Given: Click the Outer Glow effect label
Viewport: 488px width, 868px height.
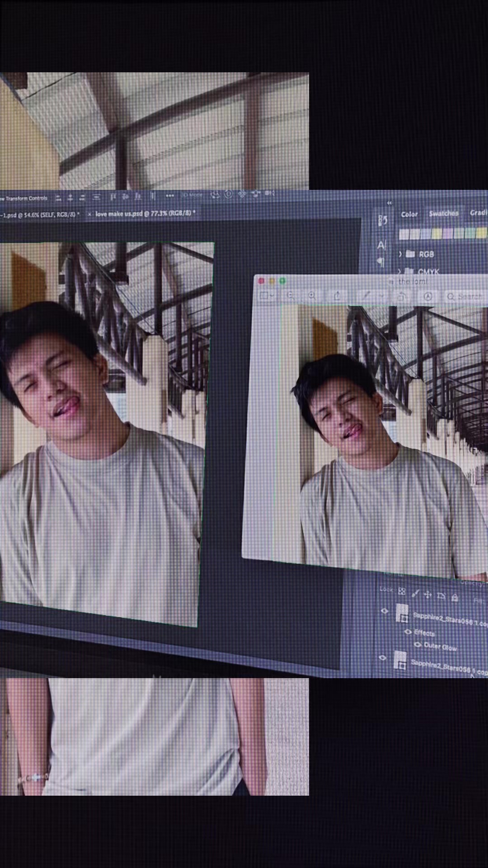Looking at the screenshot, I should click(x=441, y=647).
